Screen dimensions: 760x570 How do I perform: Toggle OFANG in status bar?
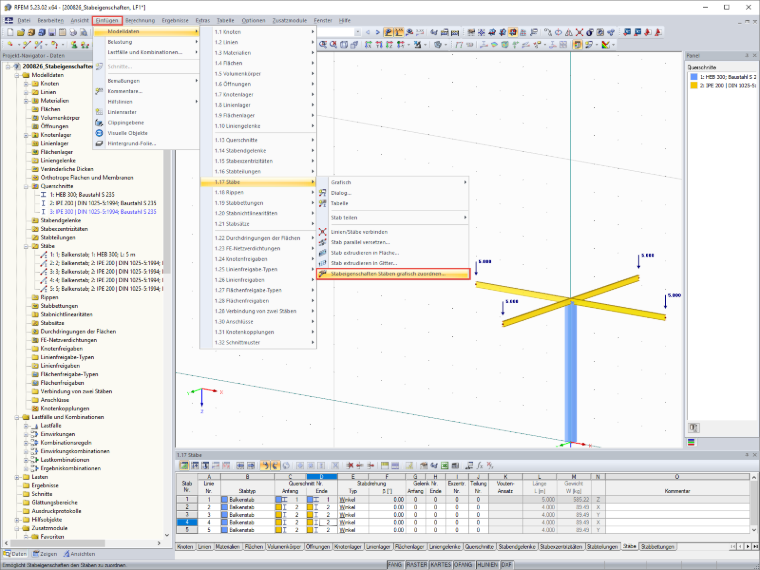(x=463, y=565)
